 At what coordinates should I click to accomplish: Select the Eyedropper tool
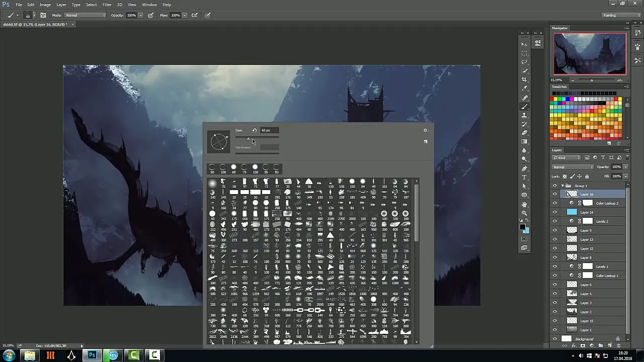tap(524, 89)
